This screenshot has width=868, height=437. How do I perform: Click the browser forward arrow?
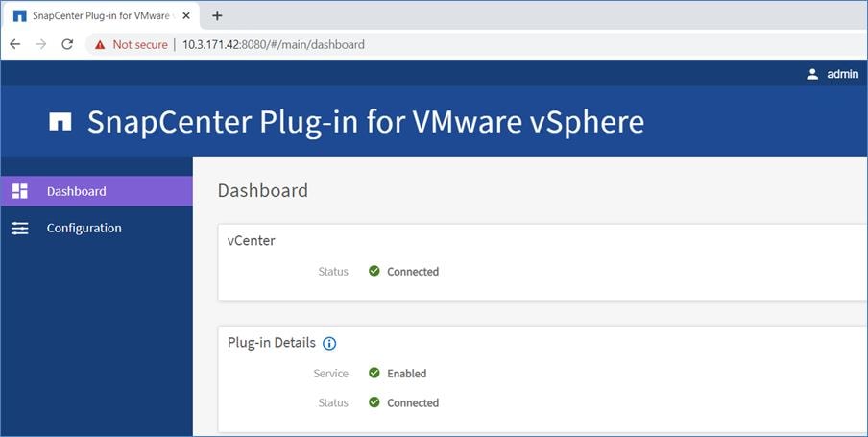(x=41, y=44)
